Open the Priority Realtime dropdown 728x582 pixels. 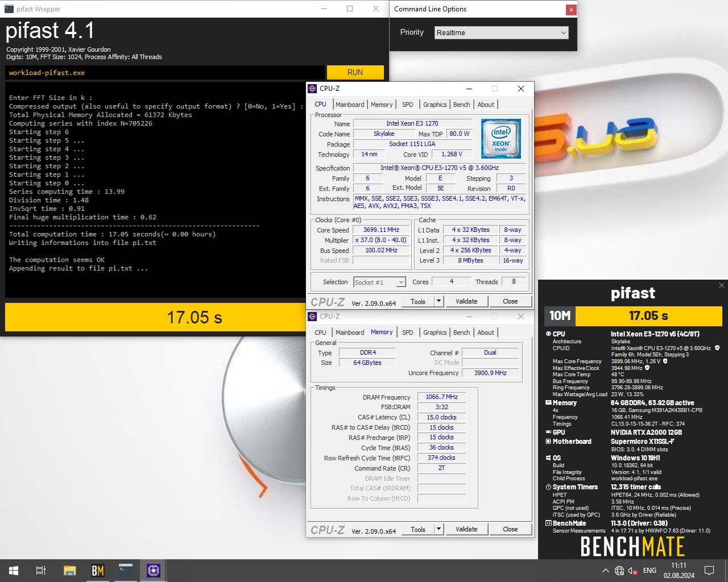click(x=501, y=33)
